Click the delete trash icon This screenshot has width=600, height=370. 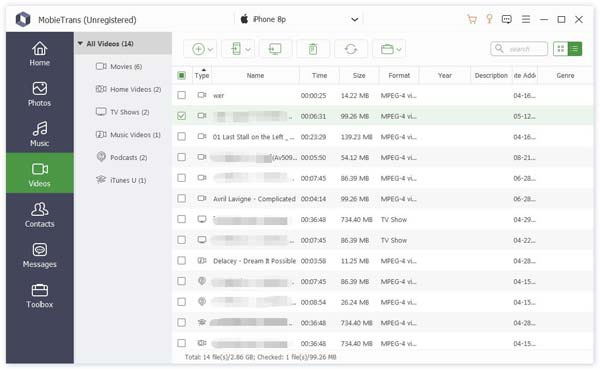pos(313,49)
